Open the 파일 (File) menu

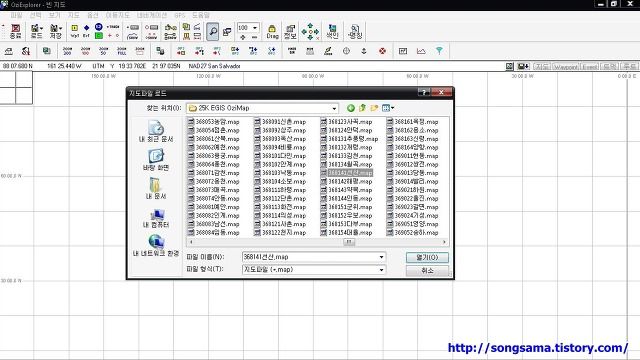coord(16,15)
